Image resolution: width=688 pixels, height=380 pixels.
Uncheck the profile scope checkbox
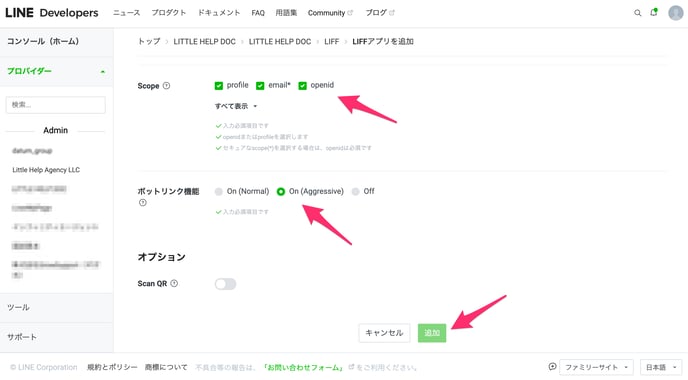pos(219,86)
